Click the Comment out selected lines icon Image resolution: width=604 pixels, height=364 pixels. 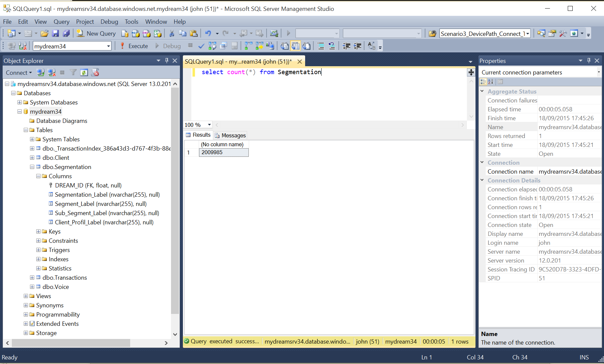[321, 46]
